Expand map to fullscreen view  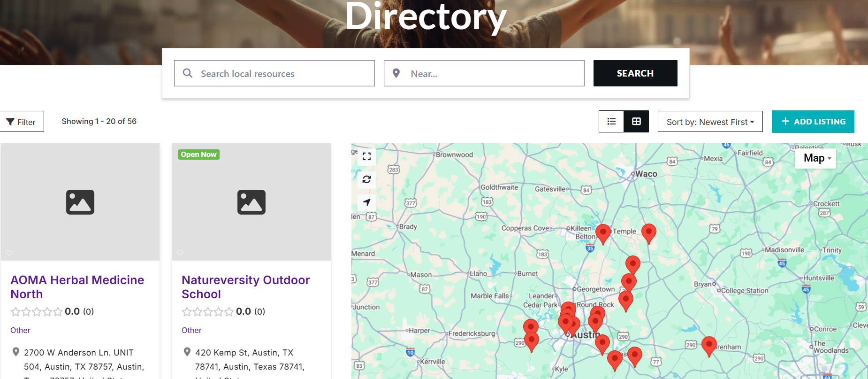pyautogui.click(x=366, y=156)
